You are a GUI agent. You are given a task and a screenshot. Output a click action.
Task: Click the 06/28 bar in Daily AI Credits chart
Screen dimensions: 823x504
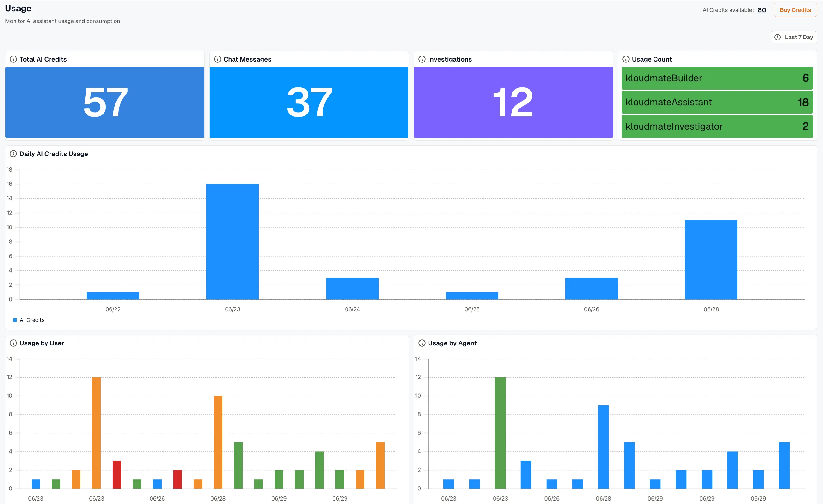(711, 260)
